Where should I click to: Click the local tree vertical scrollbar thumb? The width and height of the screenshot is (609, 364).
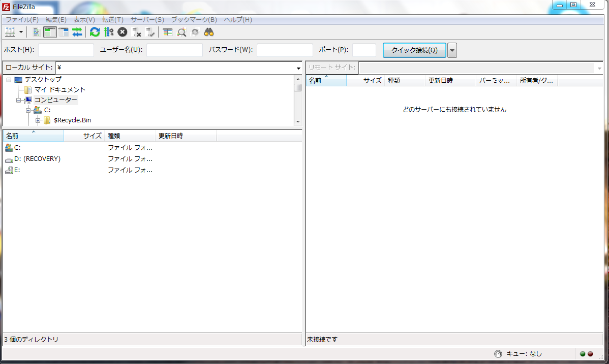pos(298,87)
